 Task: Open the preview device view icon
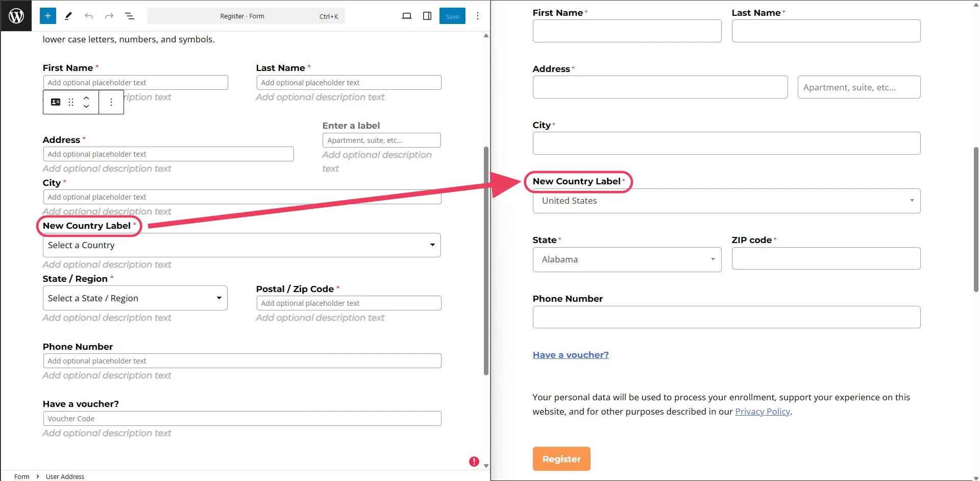[x=407, y=16]
